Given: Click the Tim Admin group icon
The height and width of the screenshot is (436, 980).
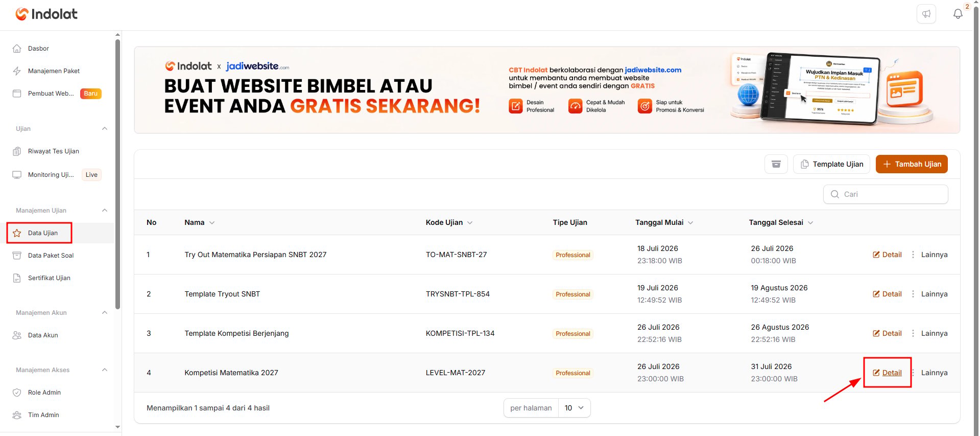Looking at the screenshot, I should click(x=17, y=415).
